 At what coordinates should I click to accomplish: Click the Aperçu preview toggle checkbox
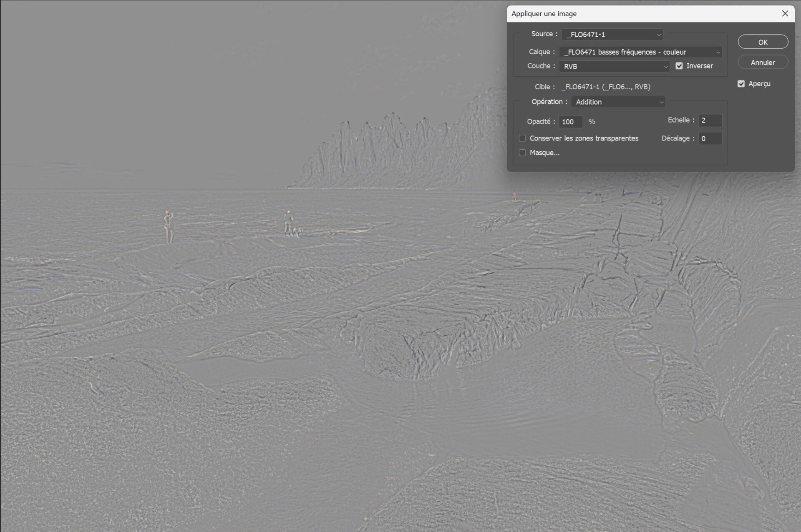[741, 84]
